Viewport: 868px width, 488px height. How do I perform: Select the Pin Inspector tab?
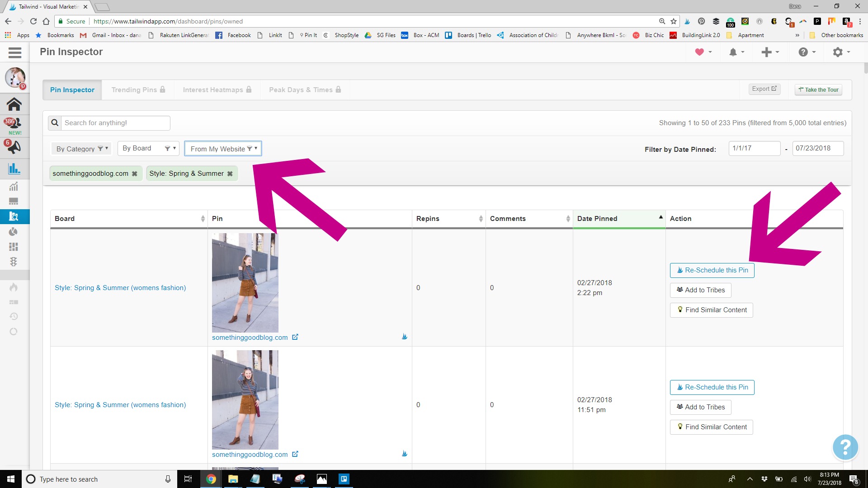(72, 90)
